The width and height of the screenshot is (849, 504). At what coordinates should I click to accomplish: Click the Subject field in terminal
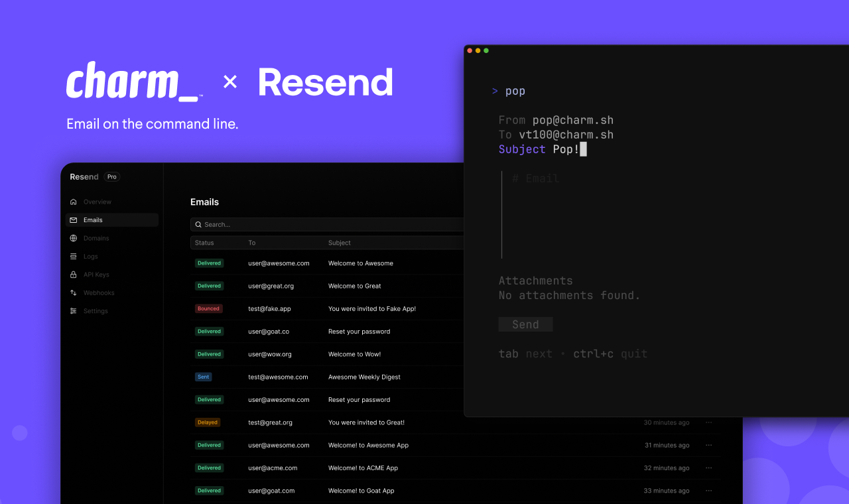pyautogui.click(x=543, y=149)
